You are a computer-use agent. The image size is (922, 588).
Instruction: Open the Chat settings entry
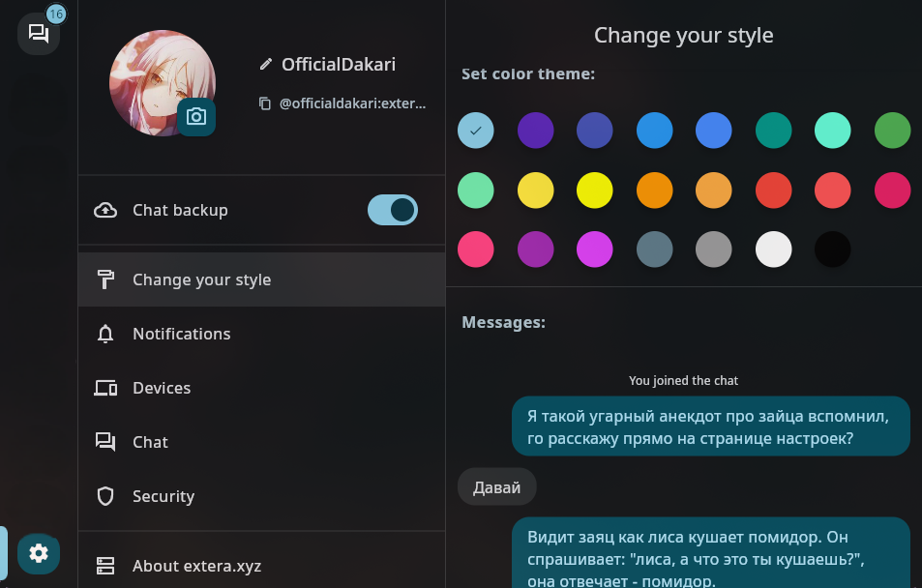click(150, 442)
